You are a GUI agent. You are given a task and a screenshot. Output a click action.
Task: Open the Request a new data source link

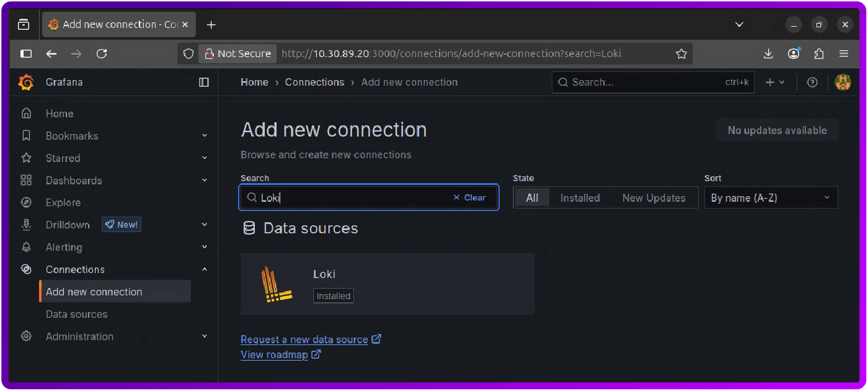coord(305,339)
